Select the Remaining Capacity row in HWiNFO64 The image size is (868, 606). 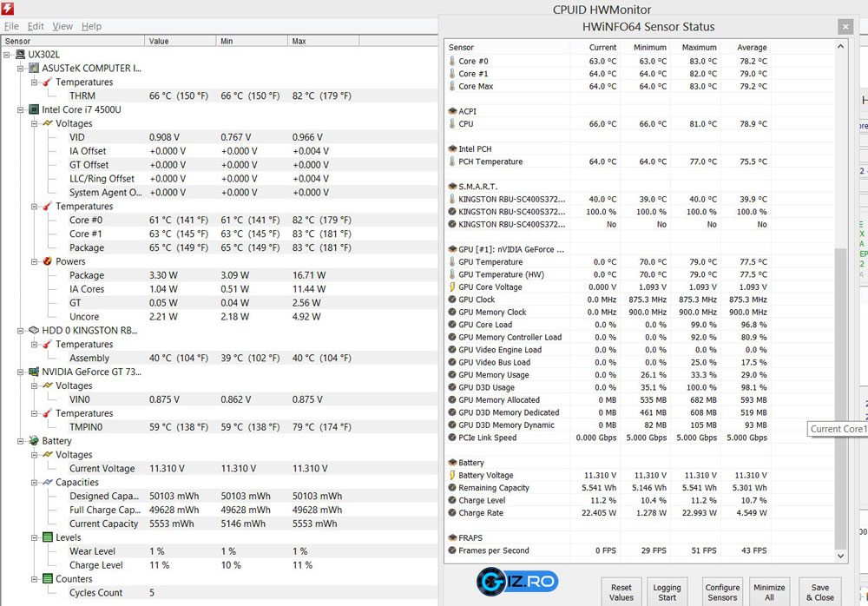640,488
